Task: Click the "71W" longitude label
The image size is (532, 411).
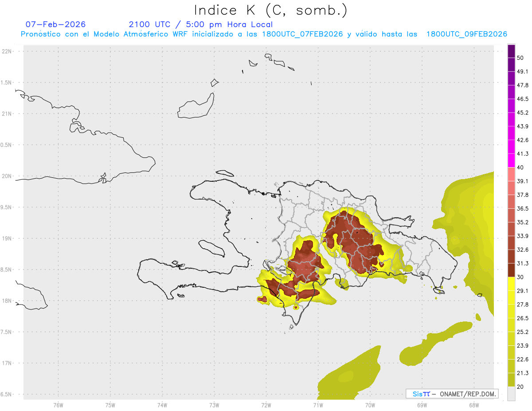Action: [318, 405]
